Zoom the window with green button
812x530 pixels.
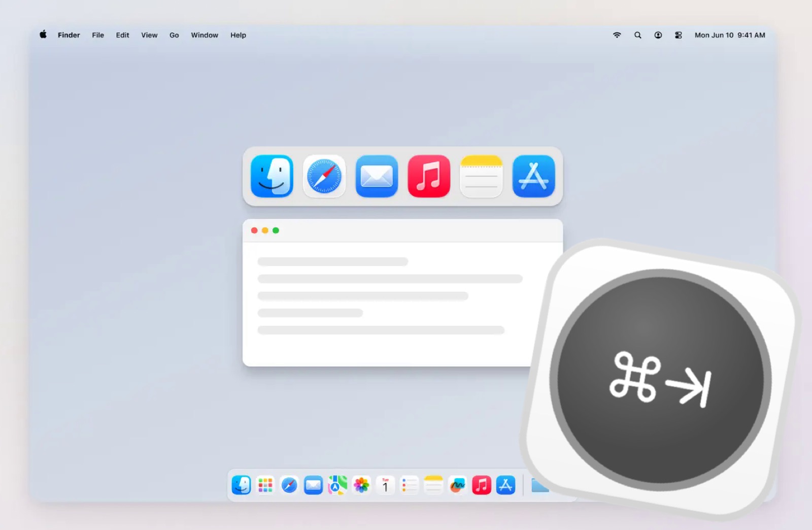click(x=276, y=230)
